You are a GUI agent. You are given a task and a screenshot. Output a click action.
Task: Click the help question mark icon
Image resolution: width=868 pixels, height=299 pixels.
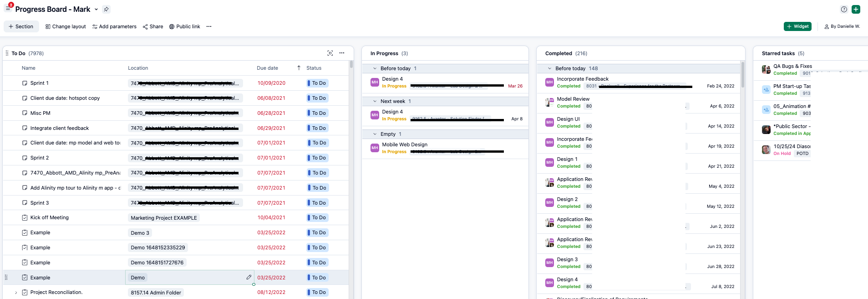844,9
